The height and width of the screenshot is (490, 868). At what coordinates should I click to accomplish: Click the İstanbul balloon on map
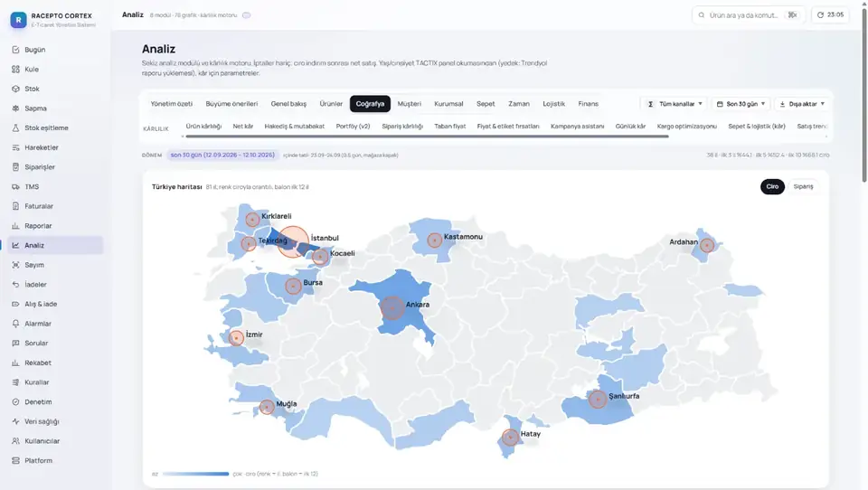click(293, 241)
